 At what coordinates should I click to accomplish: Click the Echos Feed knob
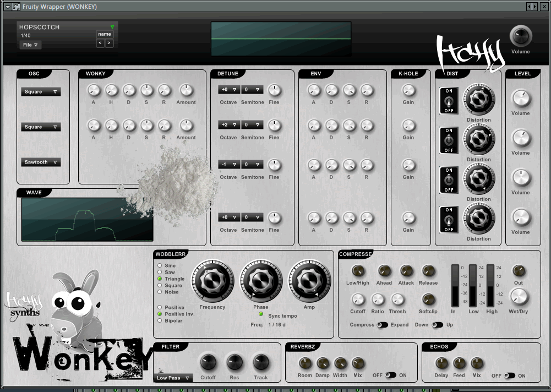[x=459, y=363]
